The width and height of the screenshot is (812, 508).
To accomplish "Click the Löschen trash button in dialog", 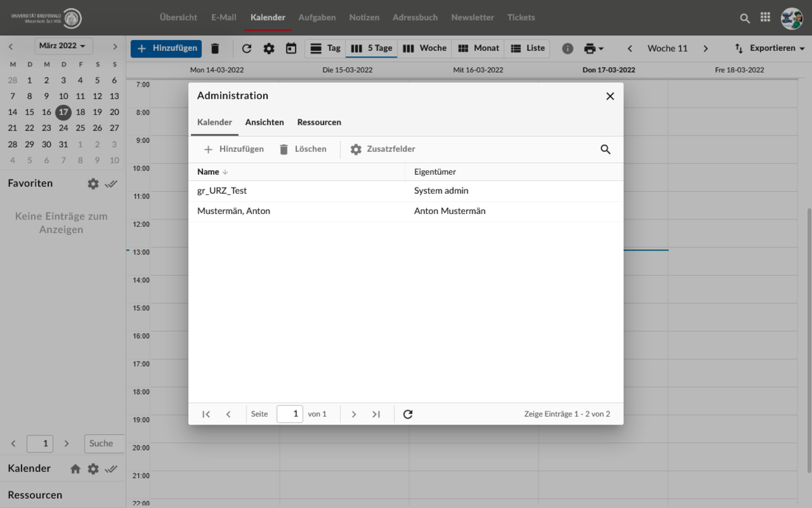I will (302, 149).
